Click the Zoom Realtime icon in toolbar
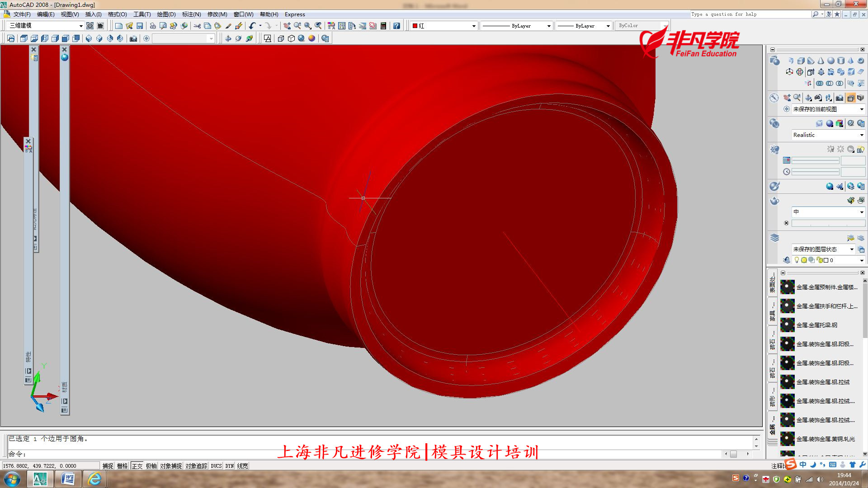Screen dimensions: 868x488 pyautogui.click(x=297, y=26)
